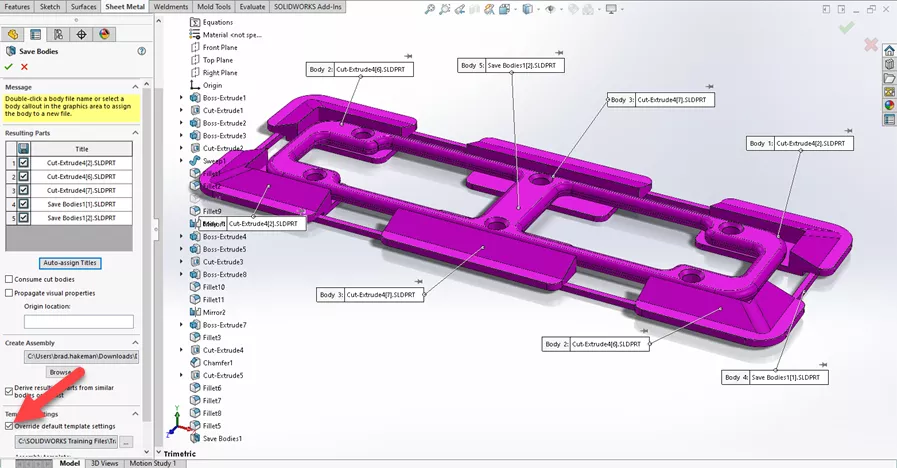Switch to the Features tab
The width and height of the screenshot is (897, 468).
pos(17,7)
